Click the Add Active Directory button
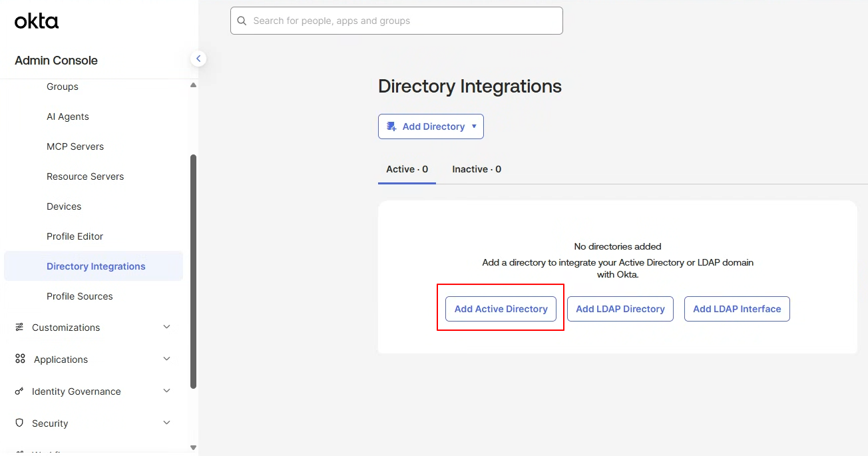Viewport: 868px width, 456px height. point(501,309)
